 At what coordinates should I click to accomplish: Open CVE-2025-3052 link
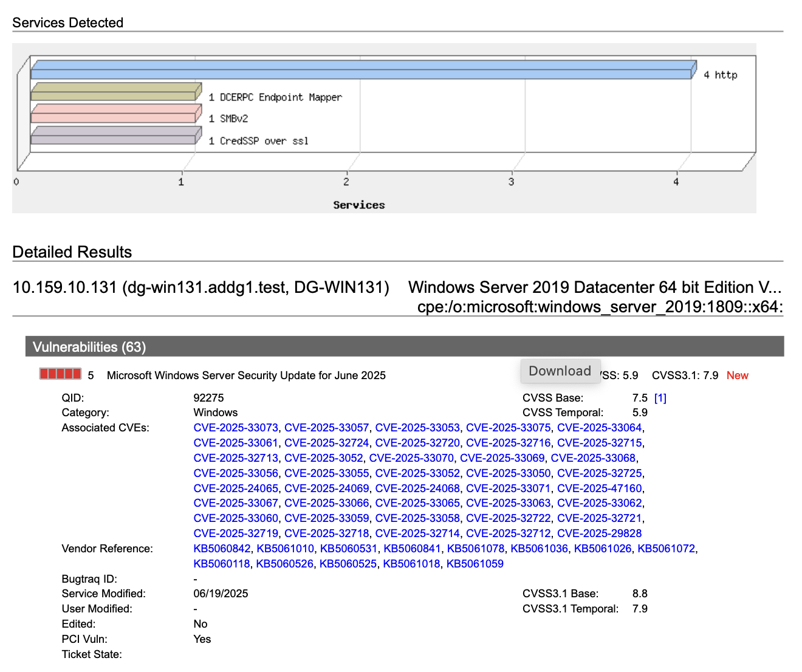pyautogui.click(x=324, y=458)
